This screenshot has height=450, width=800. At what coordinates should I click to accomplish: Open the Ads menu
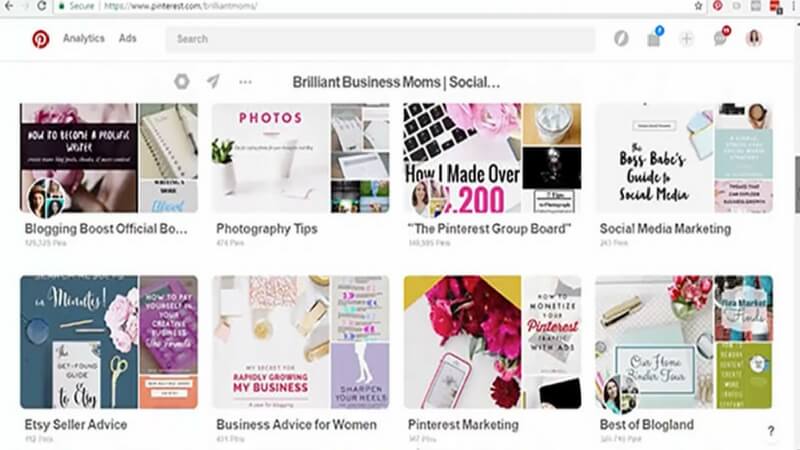pos(128,39)
